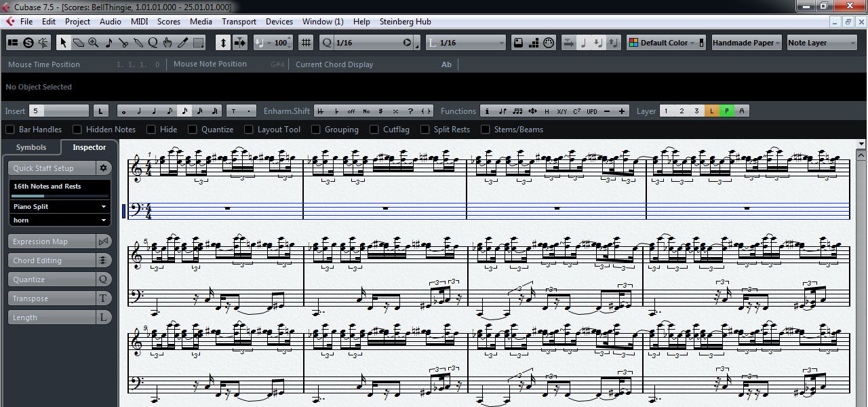
Task: Pick the Glue tool
Action: pos(138,43)
